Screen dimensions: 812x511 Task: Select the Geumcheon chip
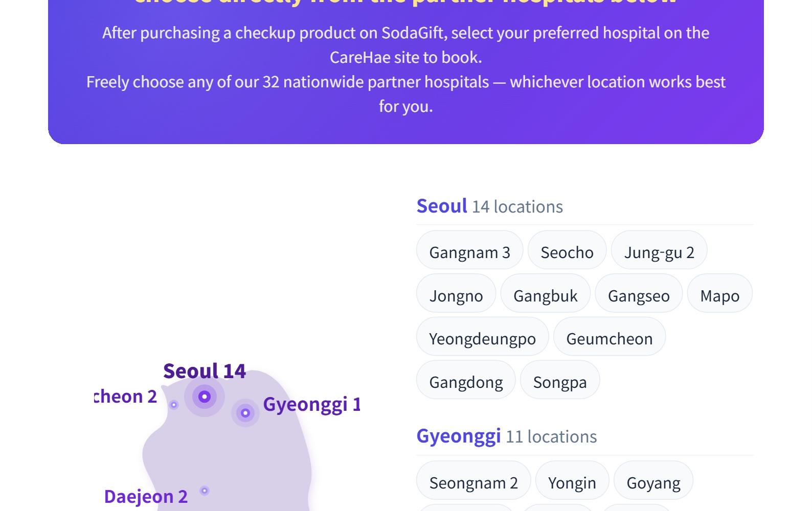click(x=610, y=336)
